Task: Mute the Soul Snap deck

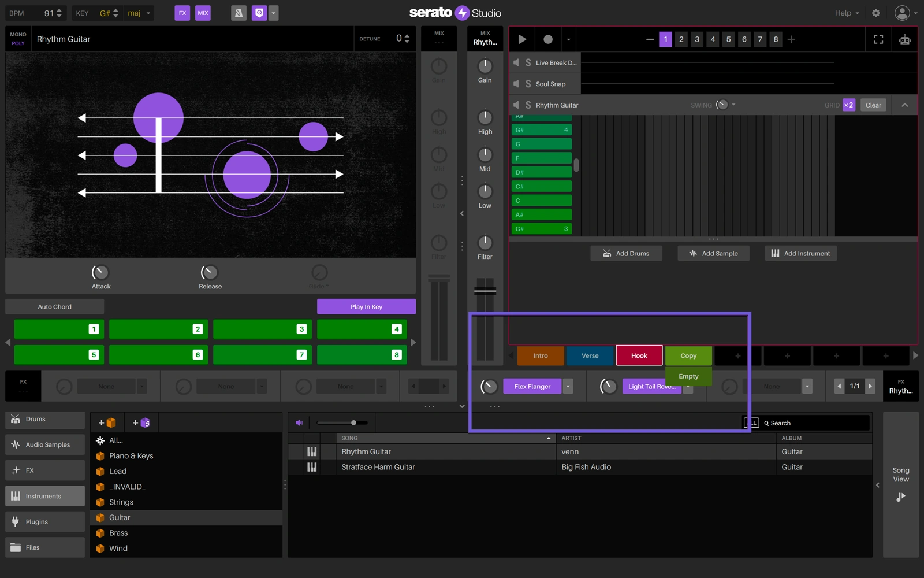Action: [516, 84]
